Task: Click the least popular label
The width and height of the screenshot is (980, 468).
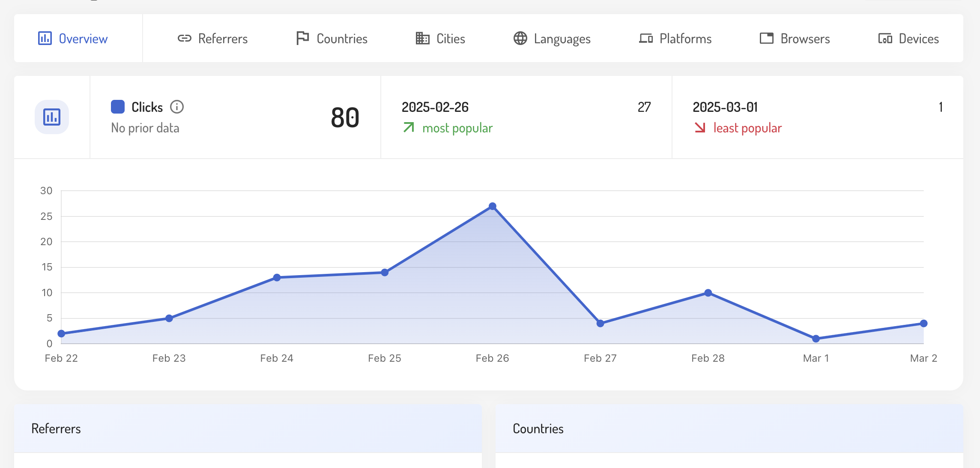Action: click(x=747, y=128)
